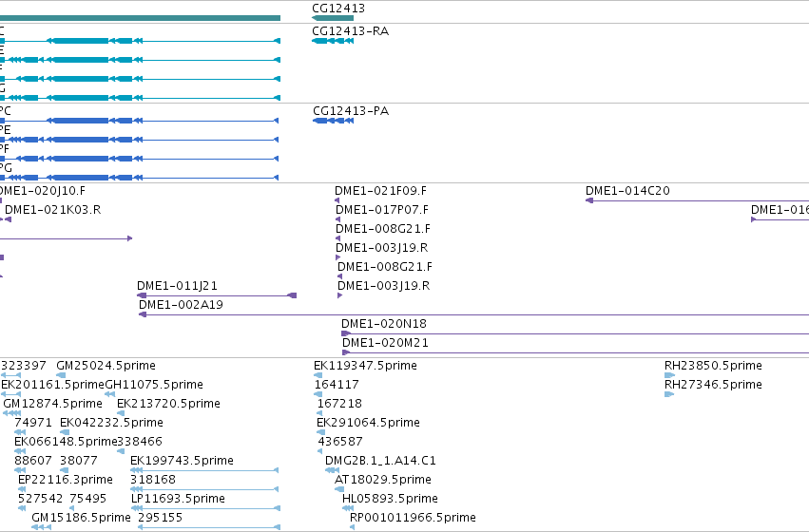The width and height of the screenshot is (809, 532).
Task: Click the GM15186.5prime label
Action: (81, 518)
